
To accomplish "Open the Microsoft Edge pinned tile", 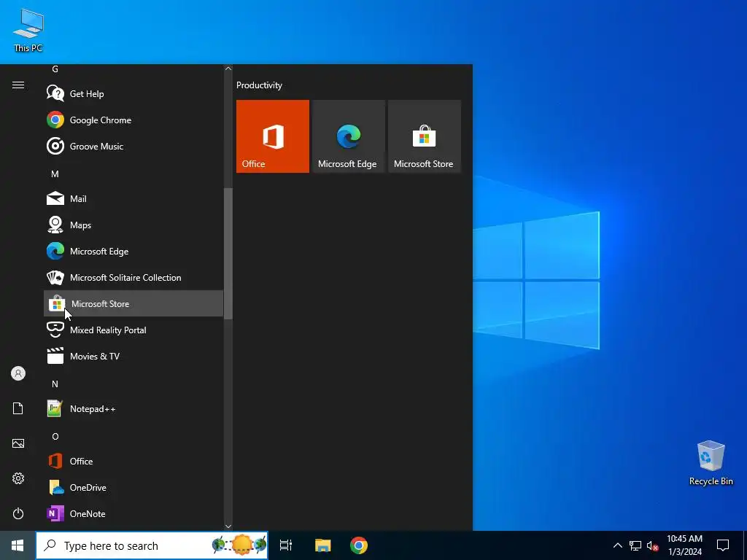I will coord(348,136).
